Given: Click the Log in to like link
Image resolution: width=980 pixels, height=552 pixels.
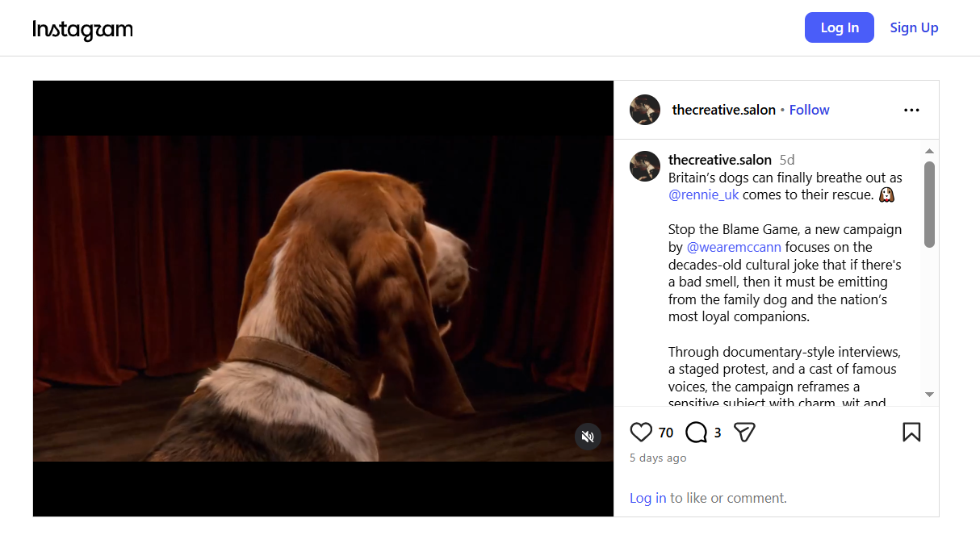Looking at the screenshot, I should [x=647, y=498].
